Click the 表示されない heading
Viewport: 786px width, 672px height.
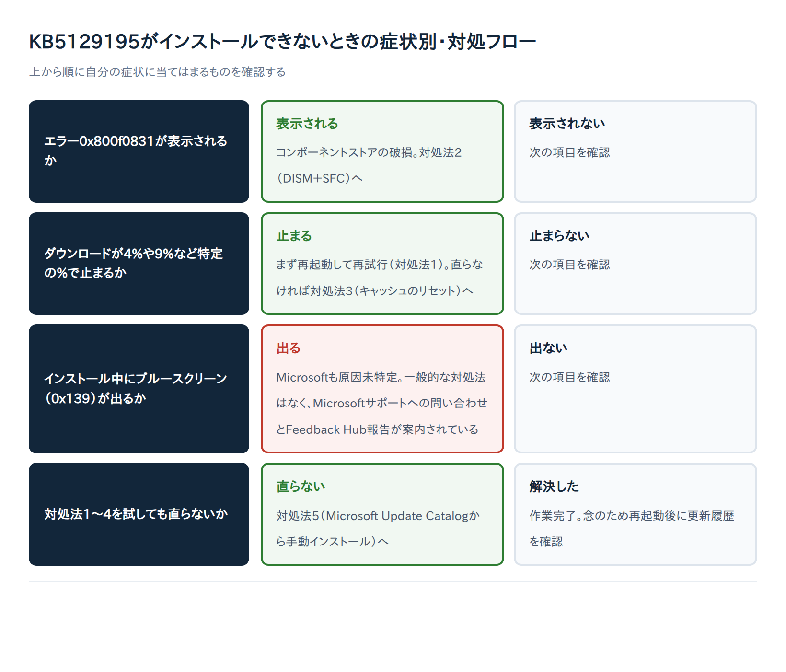coord(567,124)
